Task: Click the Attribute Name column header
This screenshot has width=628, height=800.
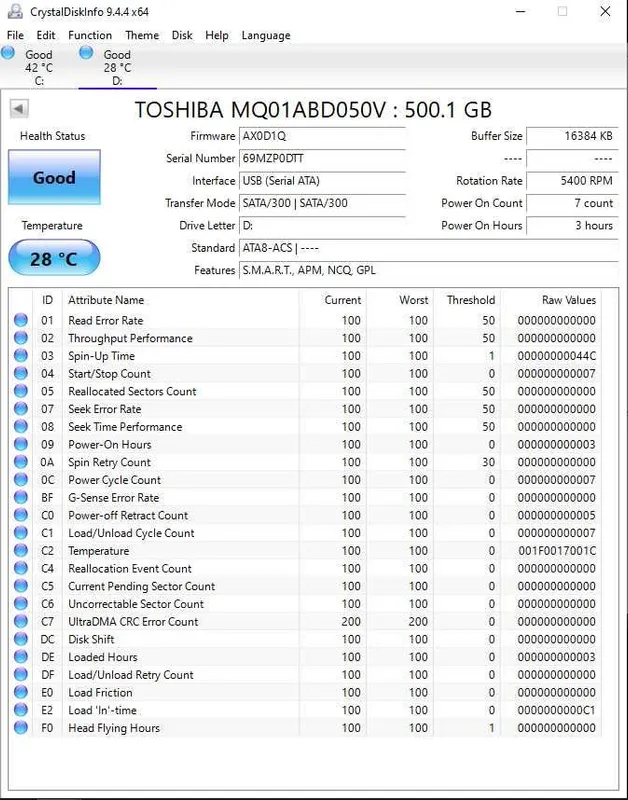Action: pos(180,300)
